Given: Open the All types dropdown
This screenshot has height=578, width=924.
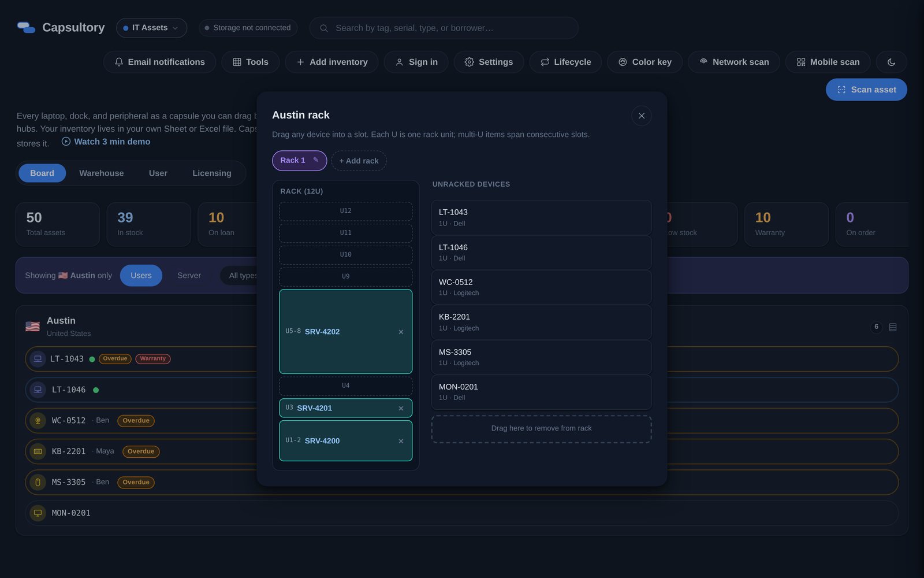Looking at the screenshot, I should click(239, 275).
